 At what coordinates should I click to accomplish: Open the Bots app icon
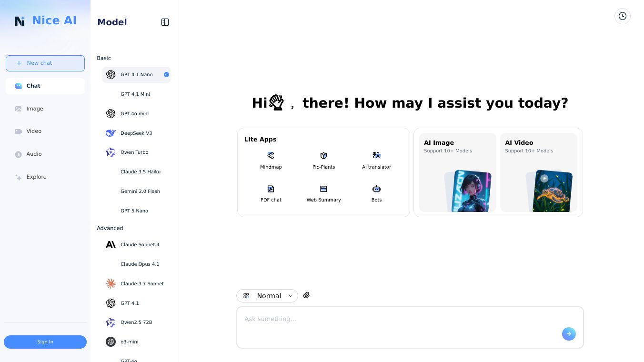[377, 189]
